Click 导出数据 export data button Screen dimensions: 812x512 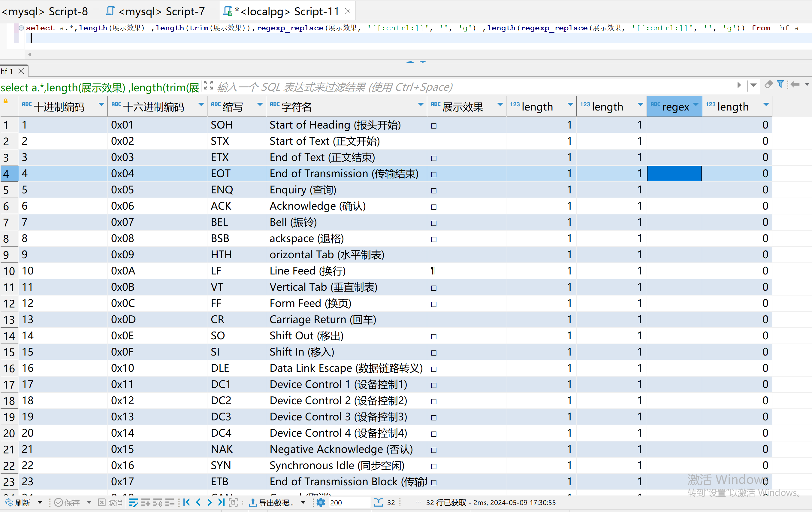tap(272, 503)
